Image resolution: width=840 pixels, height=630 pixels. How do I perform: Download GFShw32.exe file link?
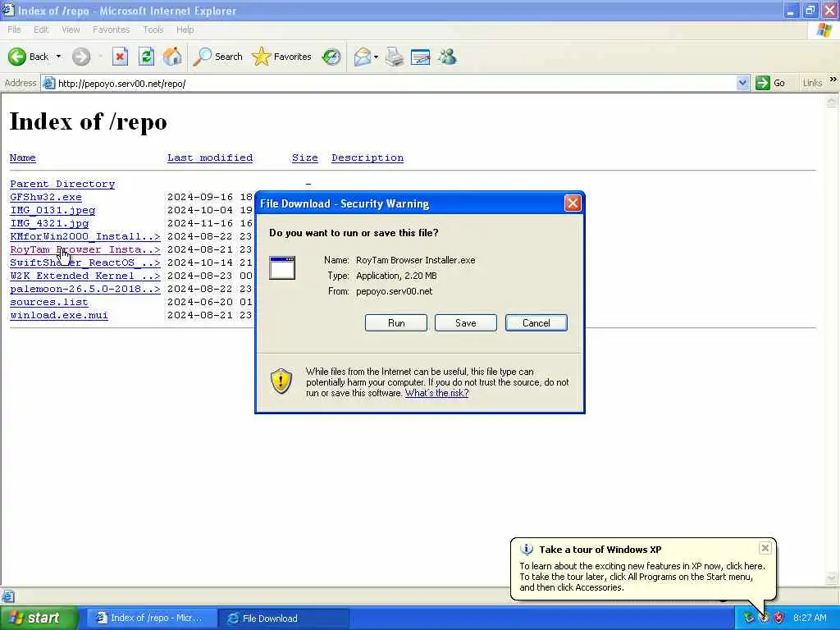pyautogui.click(x=46, y=197)
